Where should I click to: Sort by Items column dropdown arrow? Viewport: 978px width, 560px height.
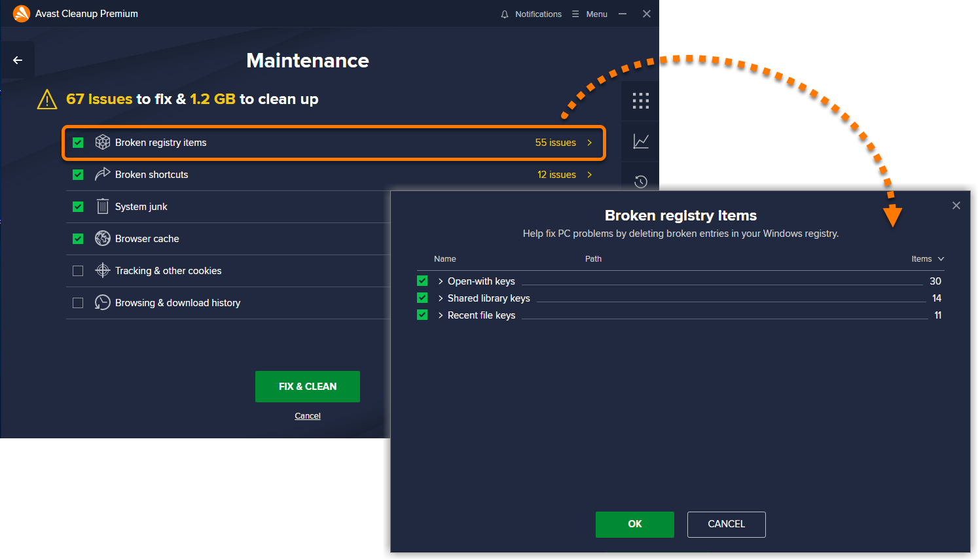[941, 259]
